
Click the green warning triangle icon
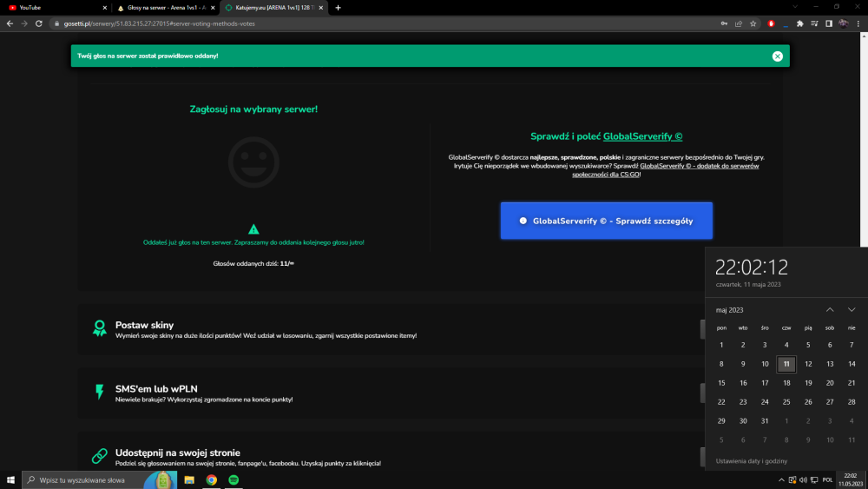253,228
